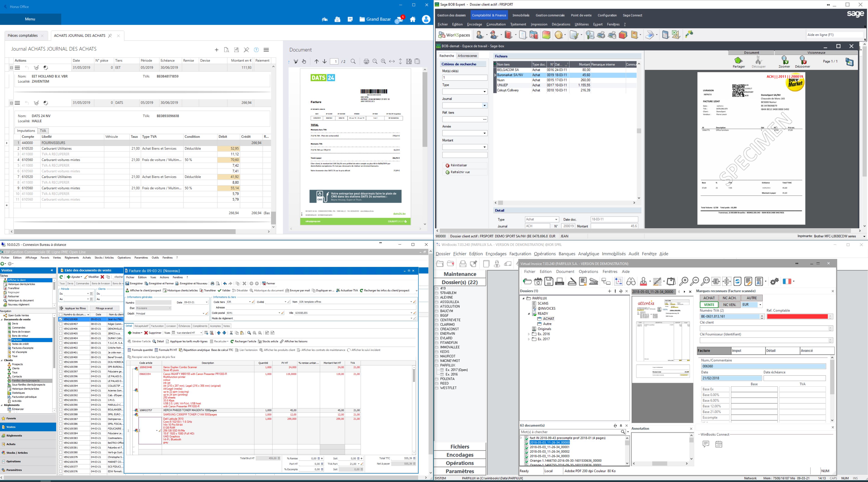Open the user profile icon in Horus Office
Screen dimensions: 868x482
click(x=426, y=19)
